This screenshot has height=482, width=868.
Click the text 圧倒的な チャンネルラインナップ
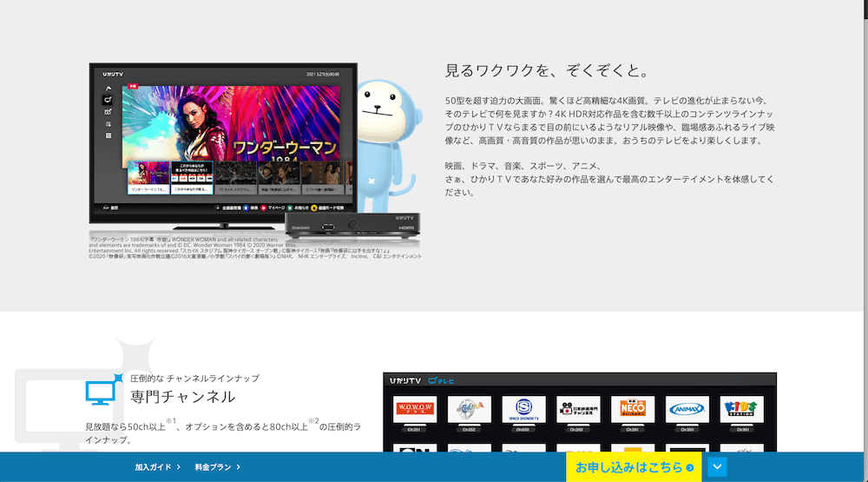194,379
